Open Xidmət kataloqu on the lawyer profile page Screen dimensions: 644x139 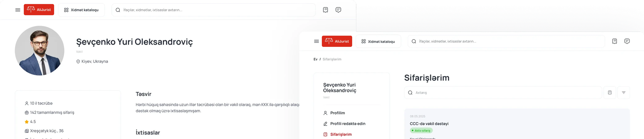[81, 10]
